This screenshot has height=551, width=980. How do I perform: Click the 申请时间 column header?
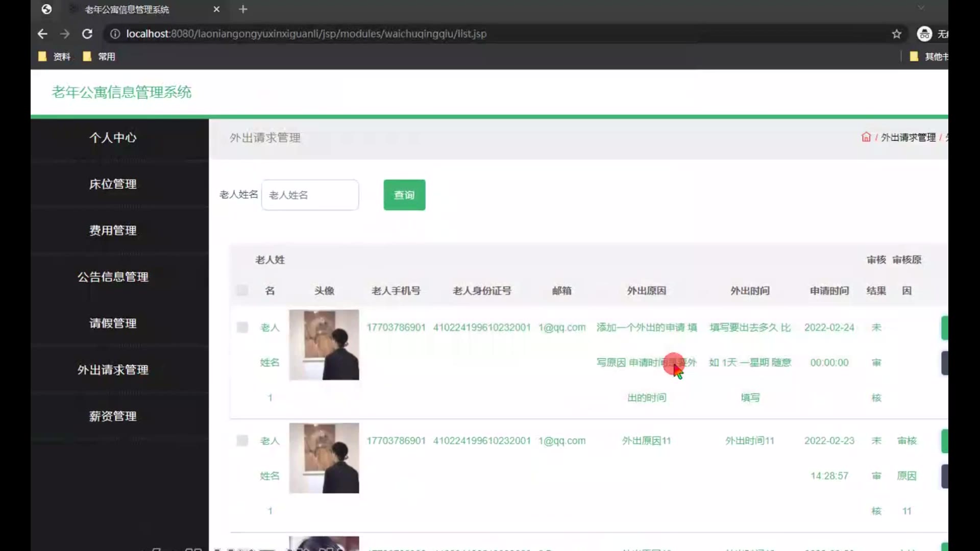point(829,291)
